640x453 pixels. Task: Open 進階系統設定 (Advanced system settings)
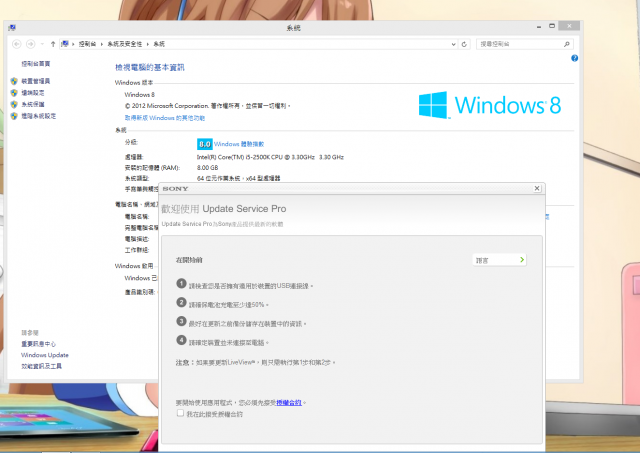(39, 116)
